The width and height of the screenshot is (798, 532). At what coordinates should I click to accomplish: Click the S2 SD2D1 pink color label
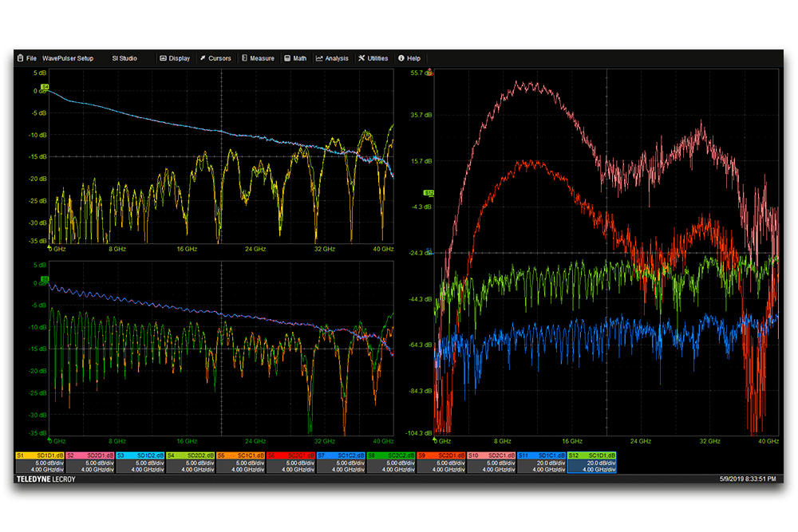tap(90, 455)
